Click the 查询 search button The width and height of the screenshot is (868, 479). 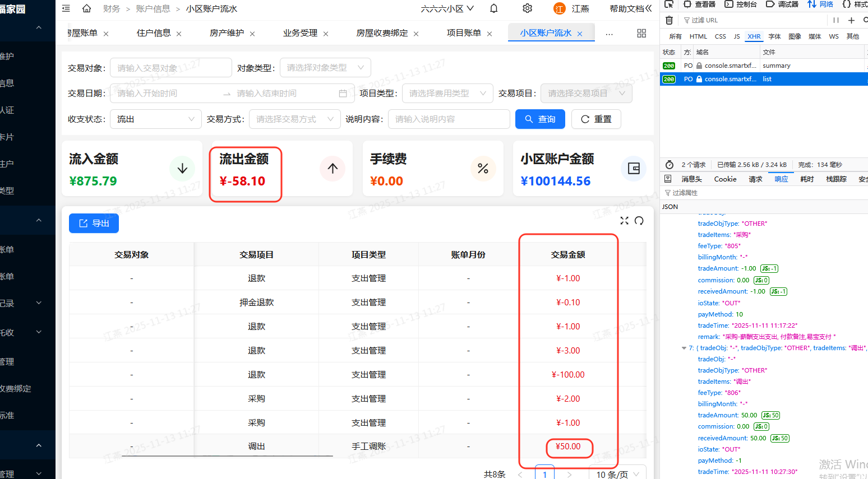(x=540, y=119)
